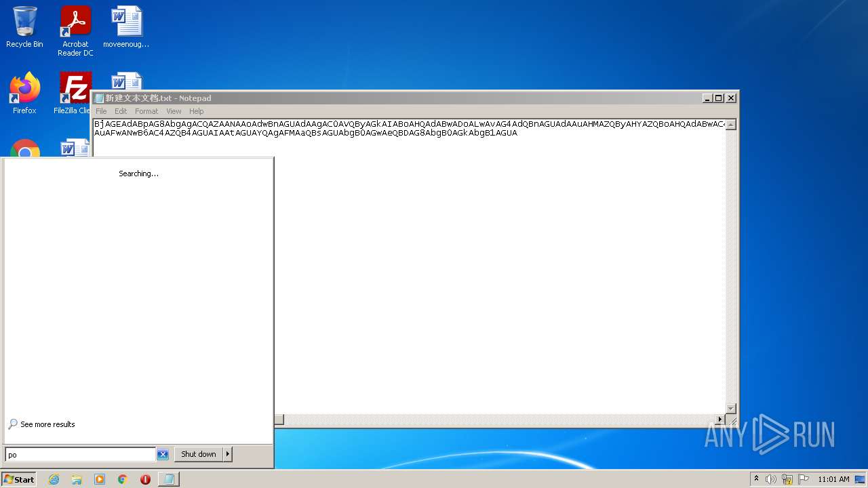The width and height of the screenshot is (868, 488).
Task: Maximize the Notepad window
Action: [x=719, y=98]
